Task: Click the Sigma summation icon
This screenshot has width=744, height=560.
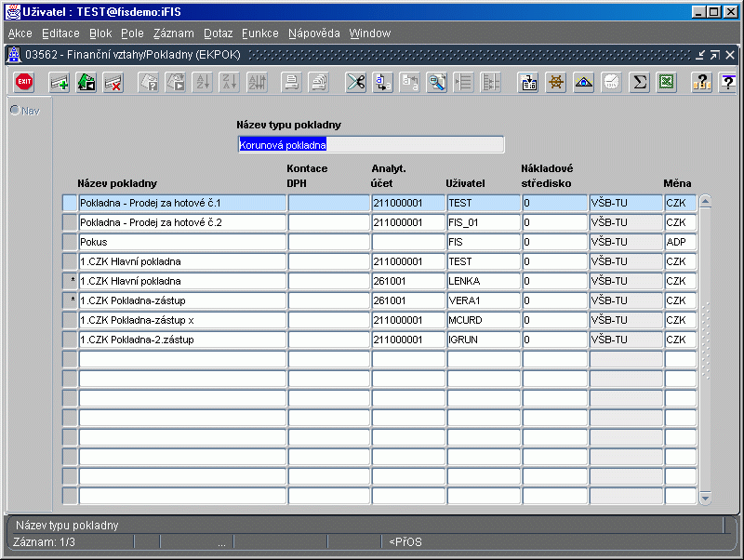Action: [639, 83]
